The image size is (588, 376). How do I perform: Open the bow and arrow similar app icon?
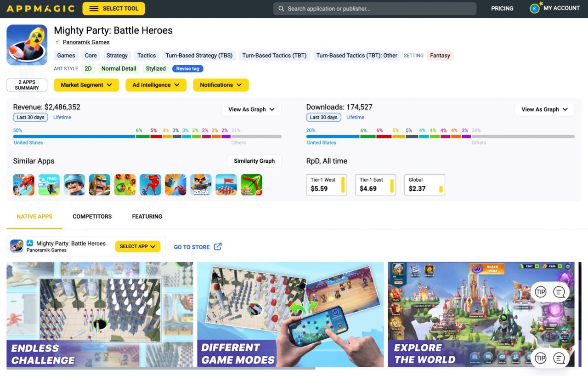251,185
